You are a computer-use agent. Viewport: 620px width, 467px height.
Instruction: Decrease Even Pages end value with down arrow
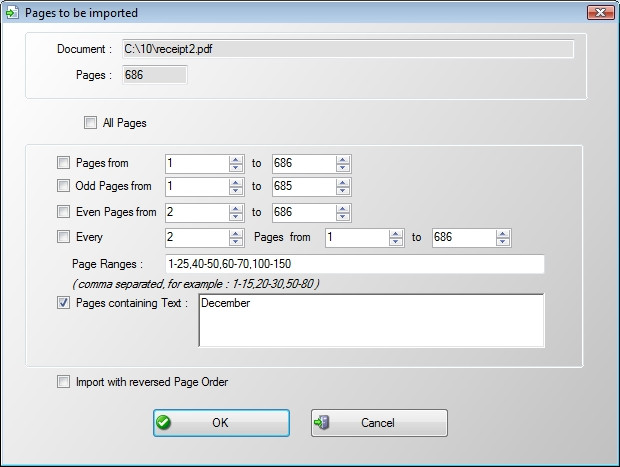343,217
